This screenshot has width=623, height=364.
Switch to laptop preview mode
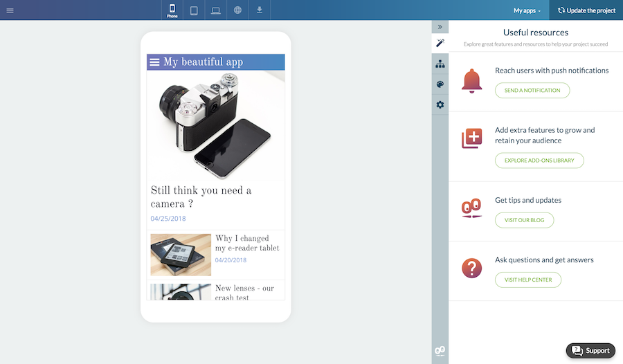click(216, 10)
